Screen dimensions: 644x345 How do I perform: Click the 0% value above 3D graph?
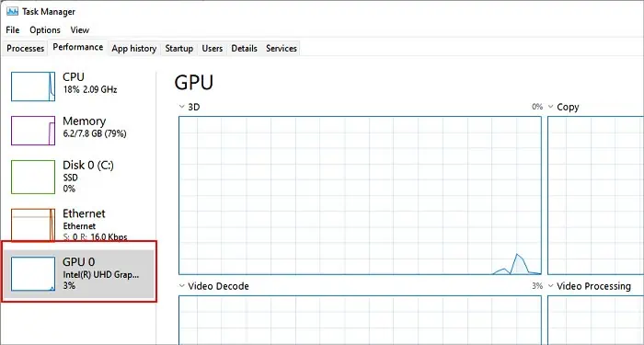(537, 107)
